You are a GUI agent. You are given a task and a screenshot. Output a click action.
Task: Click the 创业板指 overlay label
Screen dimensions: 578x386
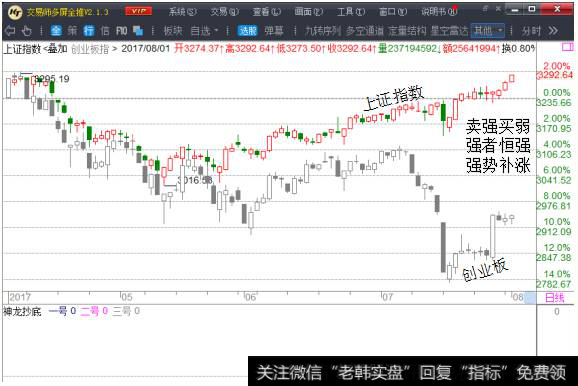pyautogui.click(x=90, y=49)
